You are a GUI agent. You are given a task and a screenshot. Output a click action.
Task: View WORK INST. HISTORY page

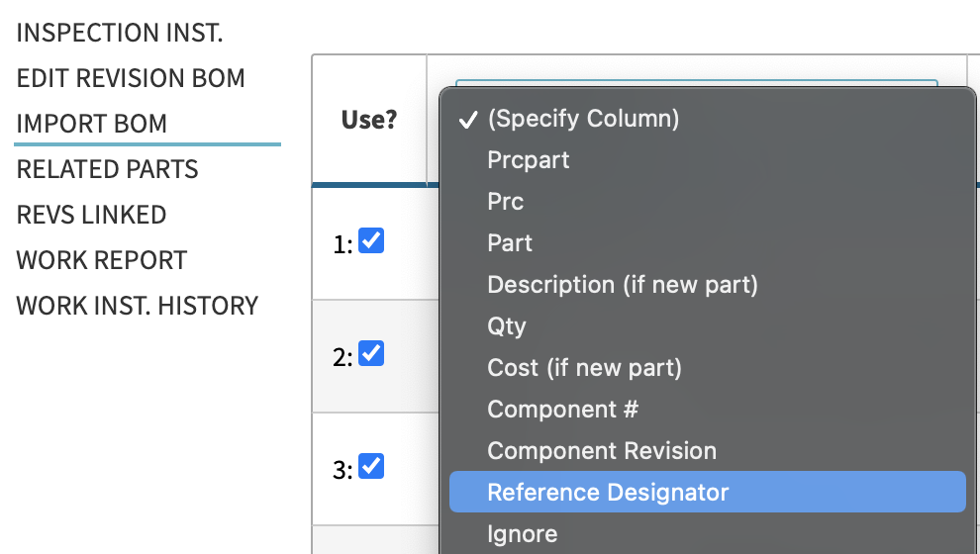pos(137,306)
